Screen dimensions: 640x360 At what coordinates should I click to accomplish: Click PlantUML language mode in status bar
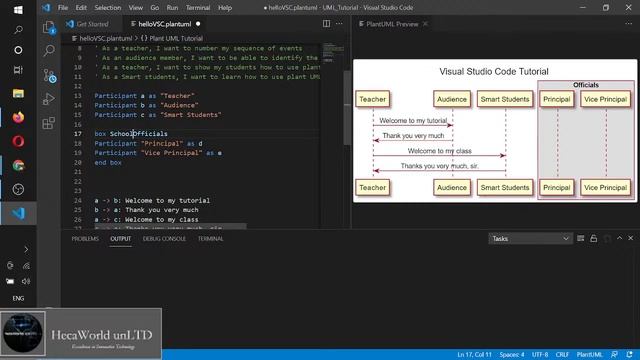click(x=589, y=354)
